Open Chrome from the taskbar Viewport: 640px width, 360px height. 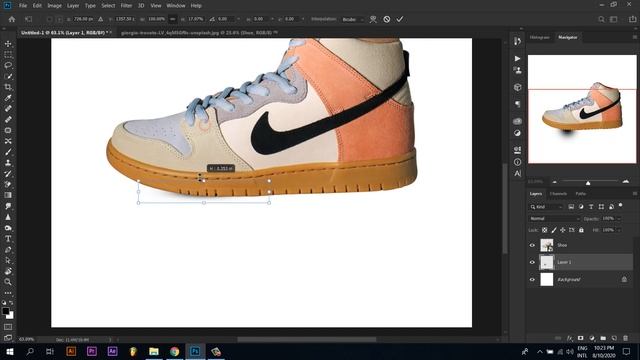(x=175, y=351)
